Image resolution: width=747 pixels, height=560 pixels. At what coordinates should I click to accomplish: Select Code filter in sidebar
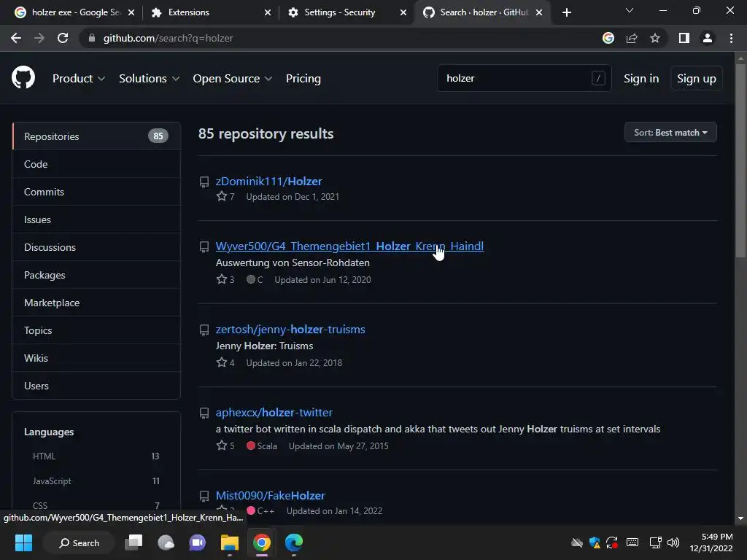96,164
